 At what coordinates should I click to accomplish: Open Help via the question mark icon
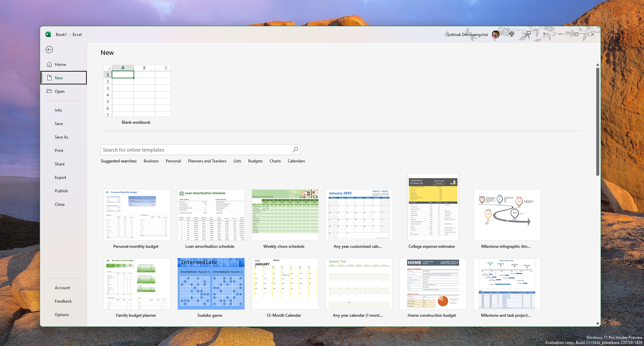(x=544, y=34)
